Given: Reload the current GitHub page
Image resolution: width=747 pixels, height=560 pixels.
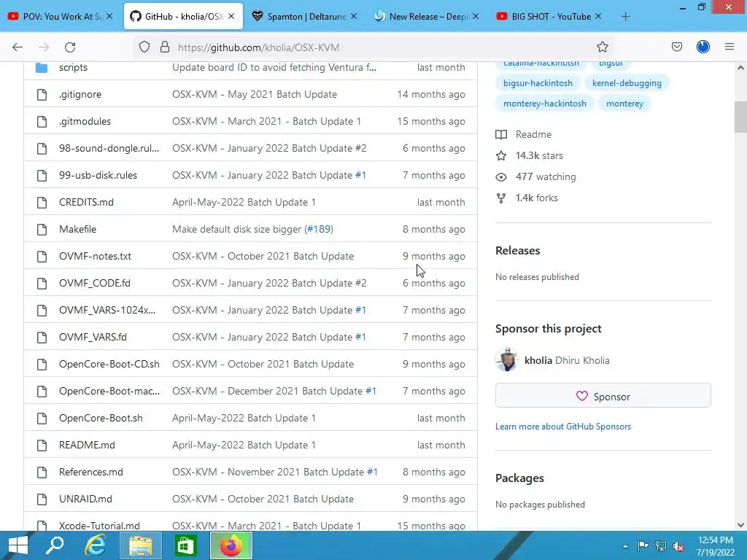Looking at the screenshot, I should pyautogui.click(x=70, y=47).
